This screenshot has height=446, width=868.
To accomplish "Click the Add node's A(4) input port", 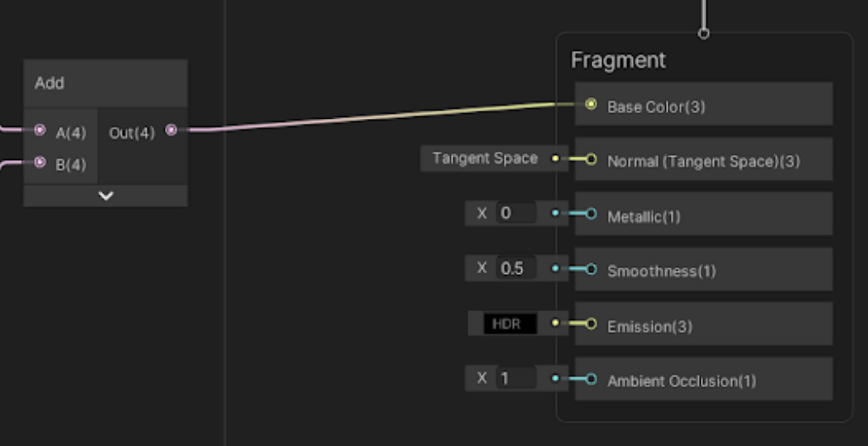I will tap(40, 131).
